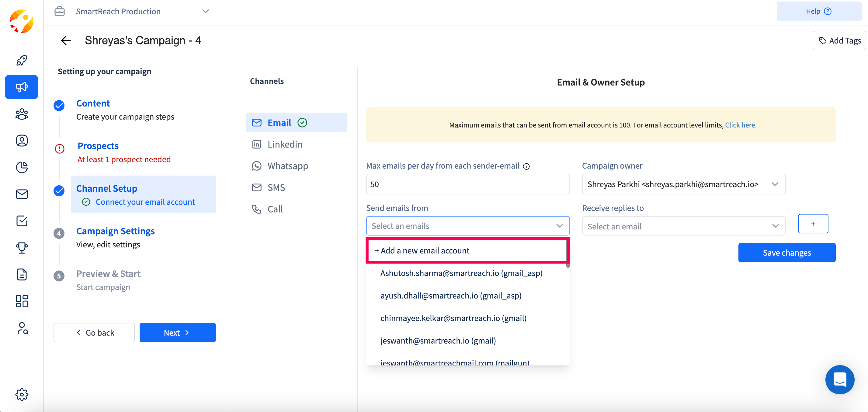Click the max emails per day input

pos(468,184)
